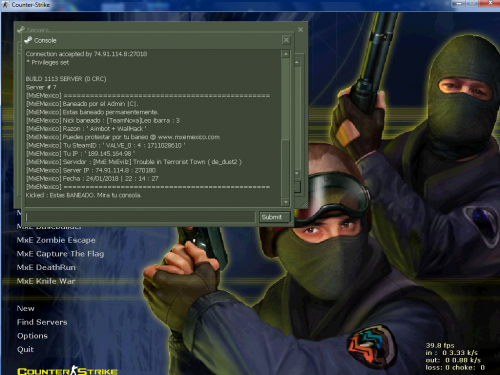Quit the game

tap(25, 349)
